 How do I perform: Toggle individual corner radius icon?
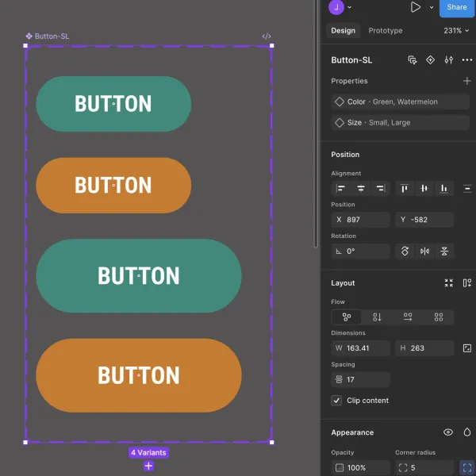(x=467, y=467)
